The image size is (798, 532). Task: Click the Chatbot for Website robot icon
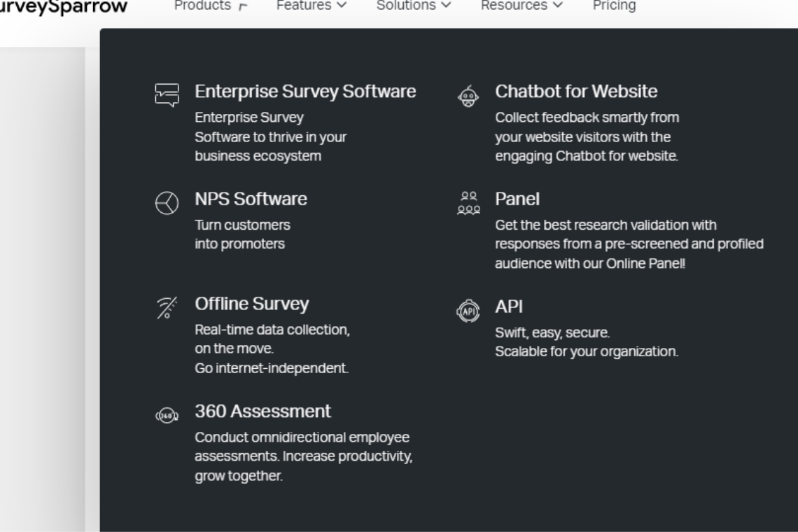point(468,96)
